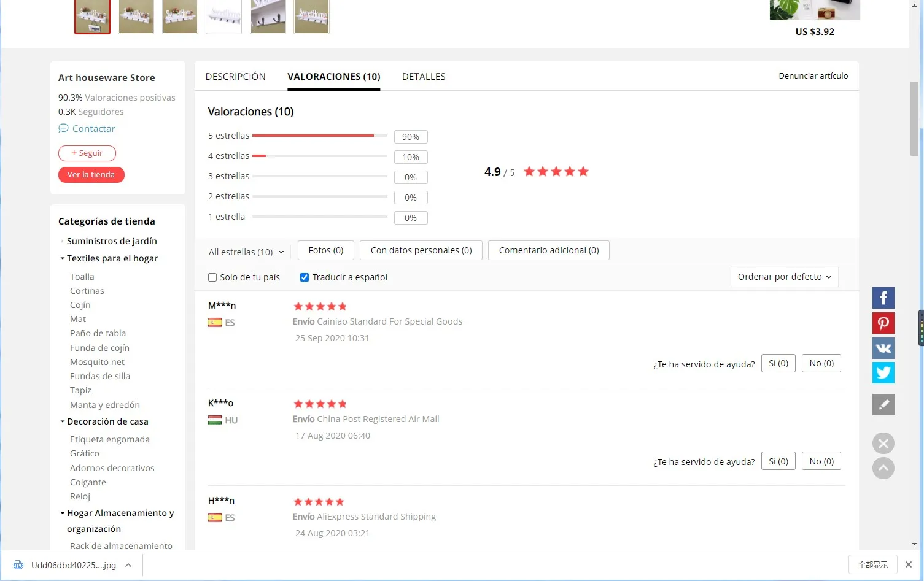Click the Ver la tienda button

pos(91,175)
